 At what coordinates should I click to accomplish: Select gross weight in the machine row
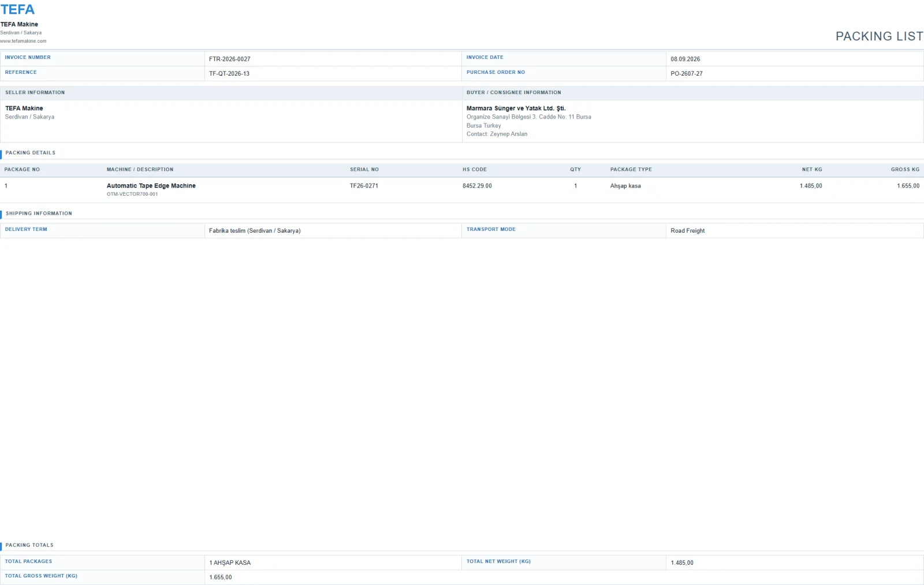(908, 186)
